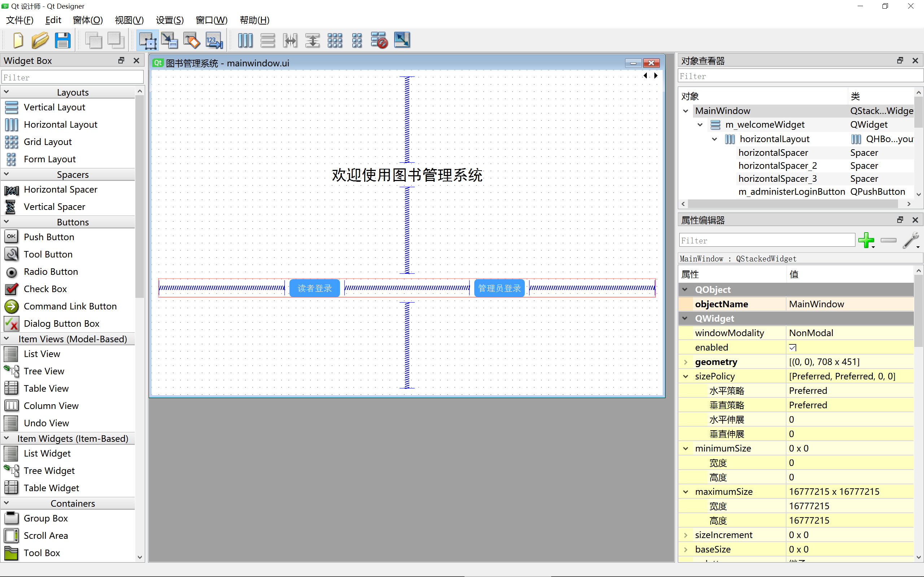
Task: Click the Break Layout toolbar icon
Action: 379,40
